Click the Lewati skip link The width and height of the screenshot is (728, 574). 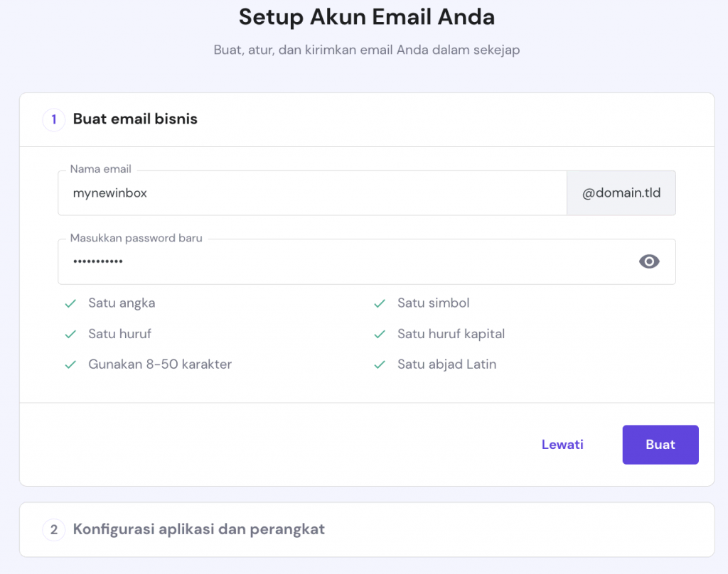click(x=562, y=445)
